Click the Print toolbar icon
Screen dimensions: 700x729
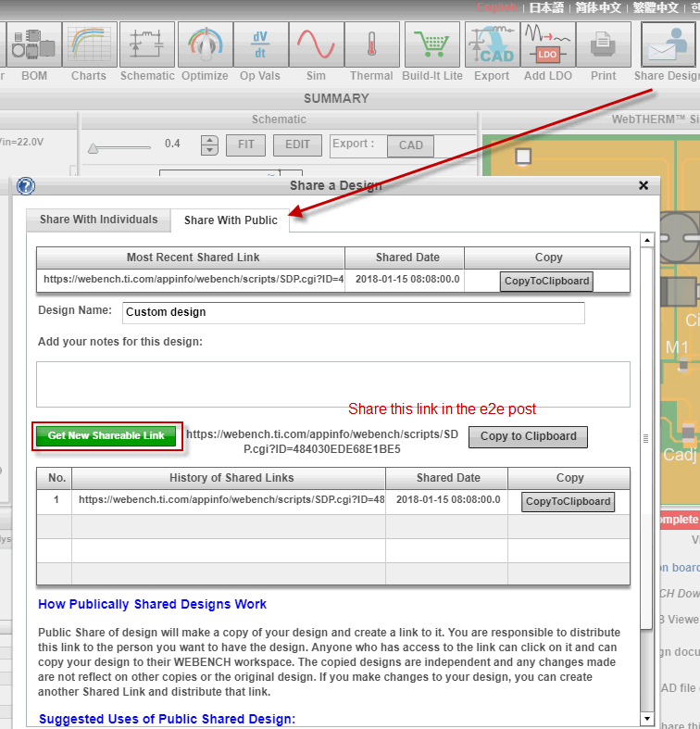[x=604, y=44]
